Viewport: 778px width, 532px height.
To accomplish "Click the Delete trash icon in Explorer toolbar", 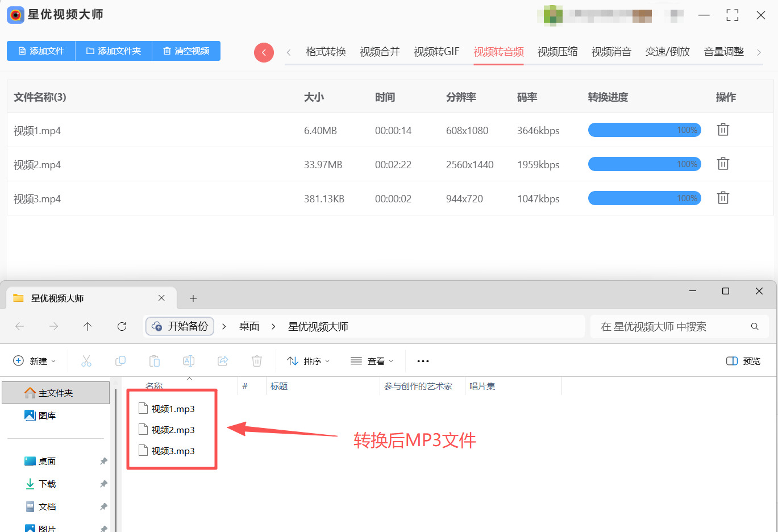I will click(257, 361).
